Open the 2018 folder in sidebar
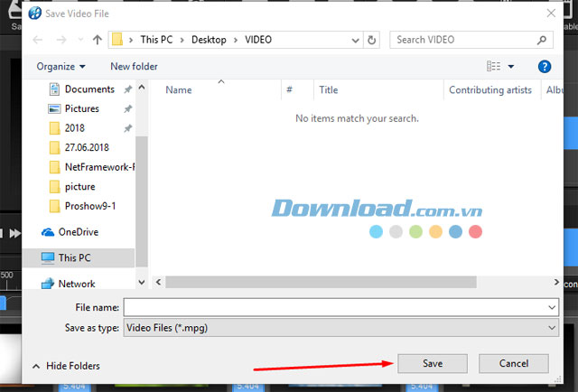The image size is (578, 392). pos(67,128)
